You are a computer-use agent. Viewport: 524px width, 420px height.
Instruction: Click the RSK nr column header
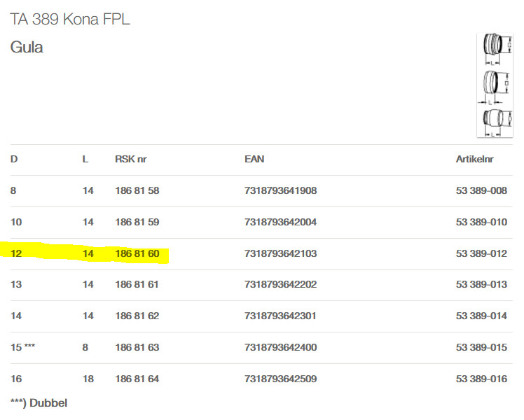131,160
